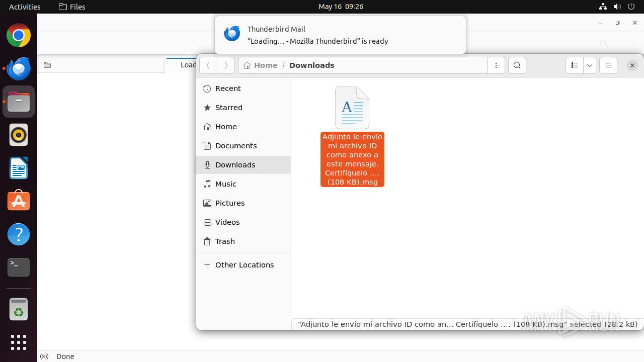
Task: Go forward in Files navigation
Action: 226,65
